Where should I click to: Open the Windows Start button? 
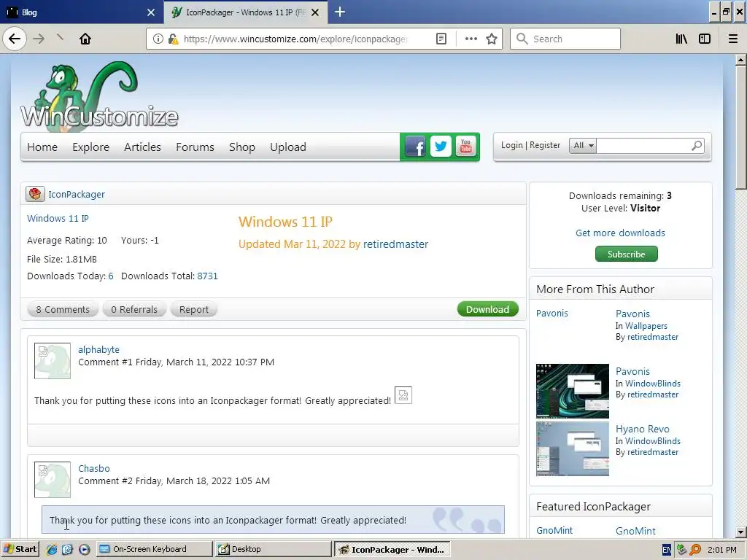tap(20, 549)
